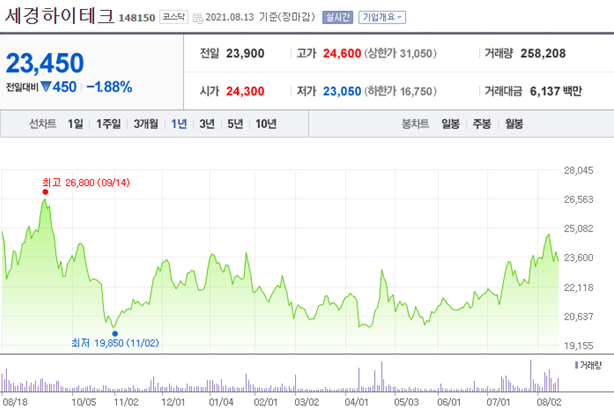The height and width of the screenshot is (418, 614).
Task: Switch to the 주봉 weekly candle chart
Action: pos(482,124)
